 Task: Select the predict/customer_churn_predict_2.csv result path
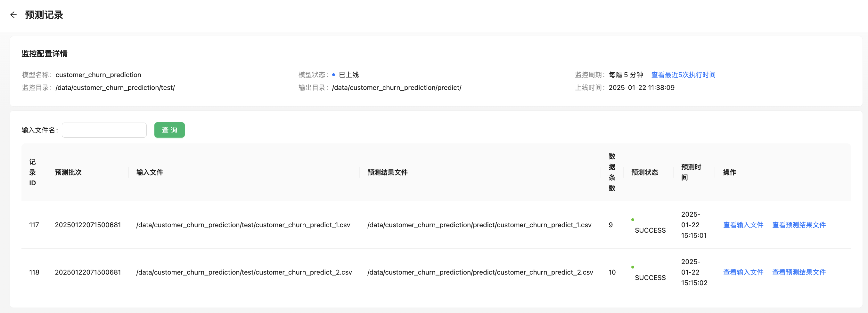480,272
